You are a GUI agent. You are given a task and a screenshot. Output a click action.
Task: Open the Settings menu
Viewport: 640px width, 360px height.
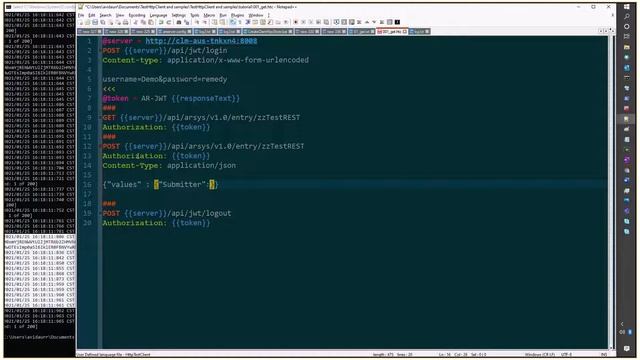pos(178,15)
